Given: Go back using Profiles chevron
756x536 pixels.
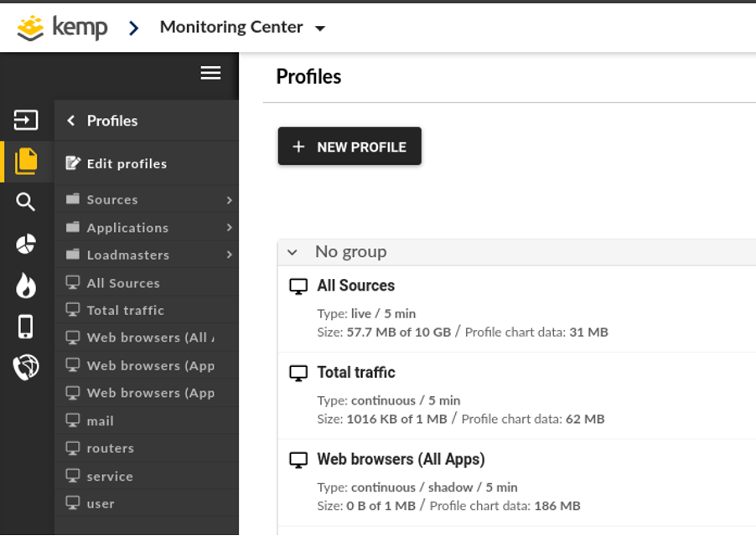Looking at the screenshot, I should pos(71,121).
